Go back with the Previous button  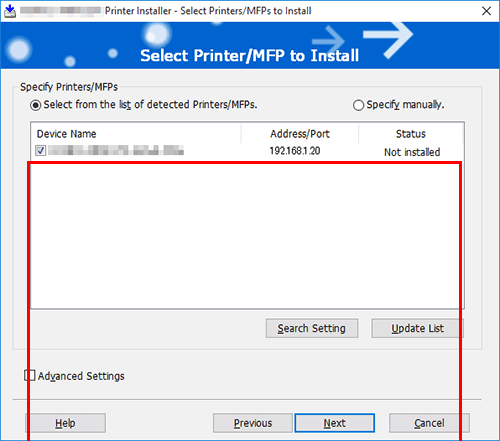(253, 423)
